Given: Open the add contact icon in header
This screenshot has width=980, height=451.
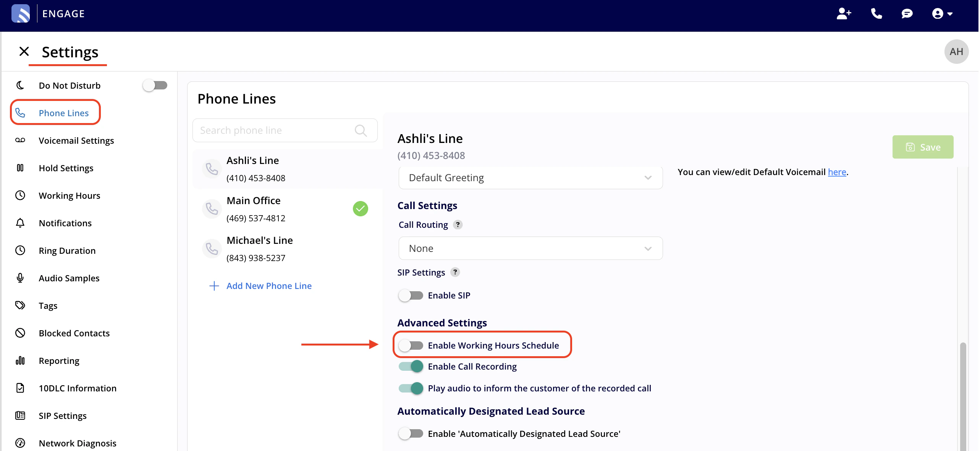Looking at the screenshot, I should (844, 14).
